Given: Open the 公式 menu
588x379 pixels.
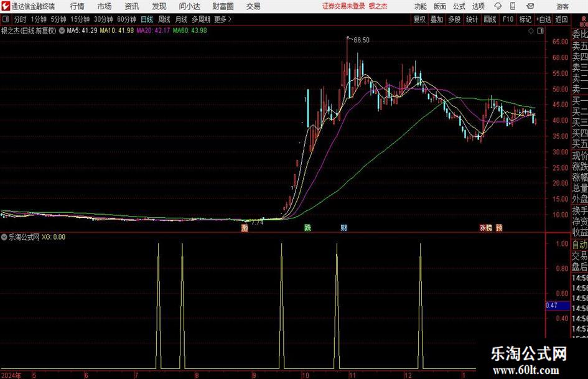Looking at the screenshot, I should (x=459, y=6).
